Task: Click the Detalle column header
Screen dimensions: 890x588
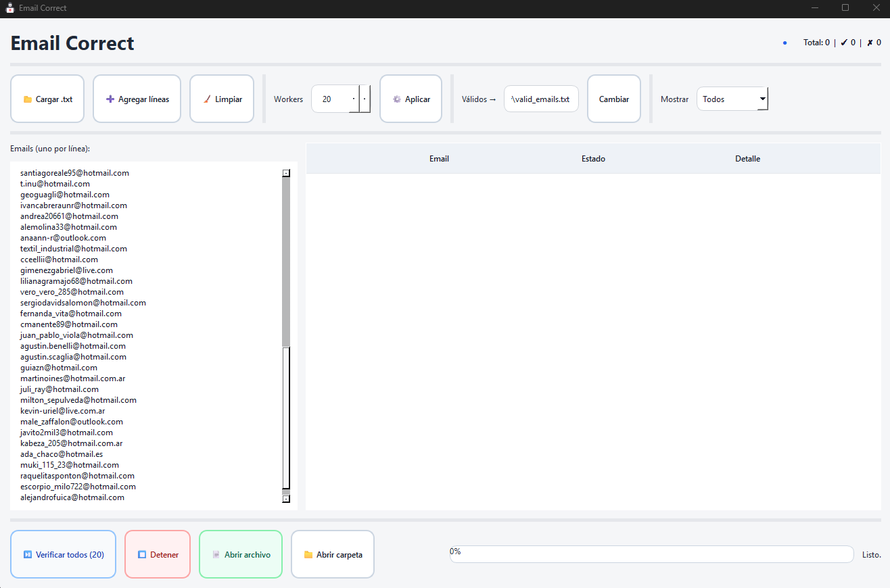Action: tap(747, 159)
